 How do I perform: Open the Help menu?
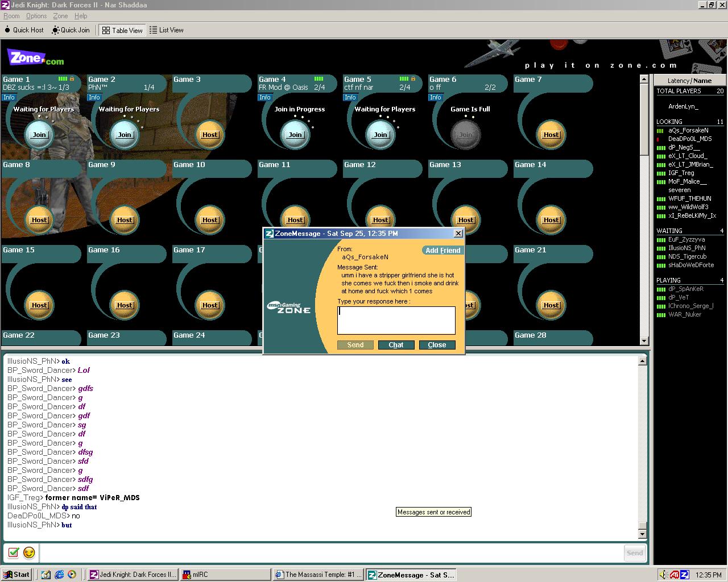(81, 16)
